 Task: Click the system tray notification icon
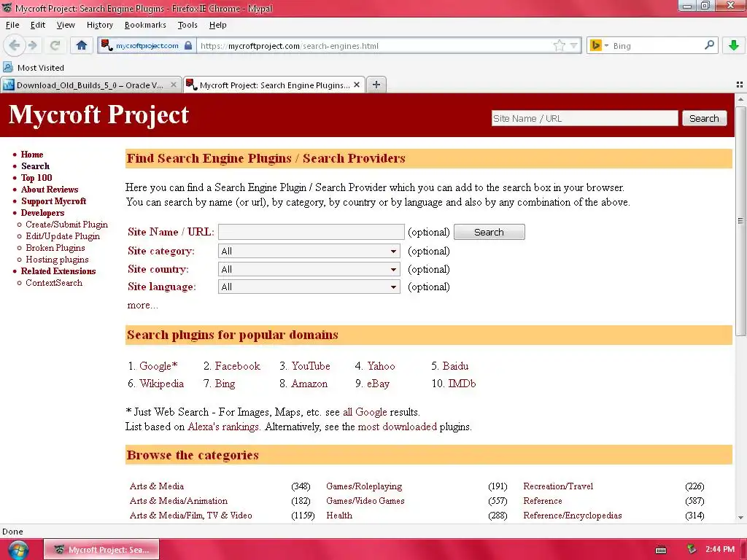692,550
